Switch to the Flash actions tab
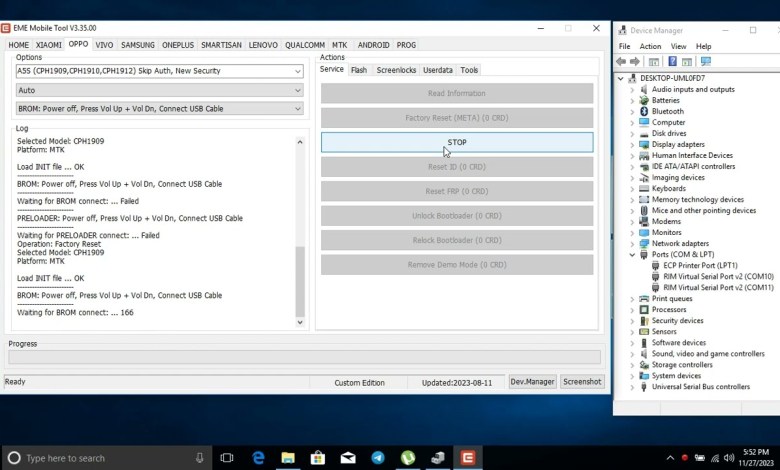The image size is (780, 470). pyautogui.click(x=358, y=70)
